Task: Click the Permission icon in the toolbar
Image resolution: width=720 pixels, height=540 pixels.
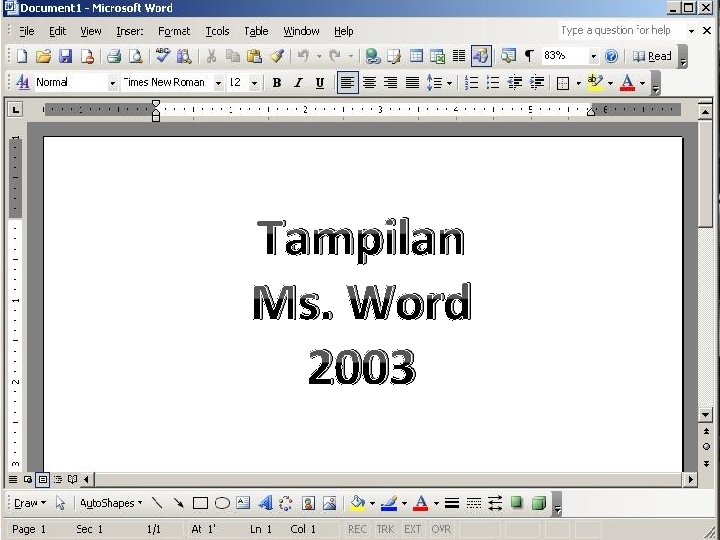Action: (x=87, y=56)
